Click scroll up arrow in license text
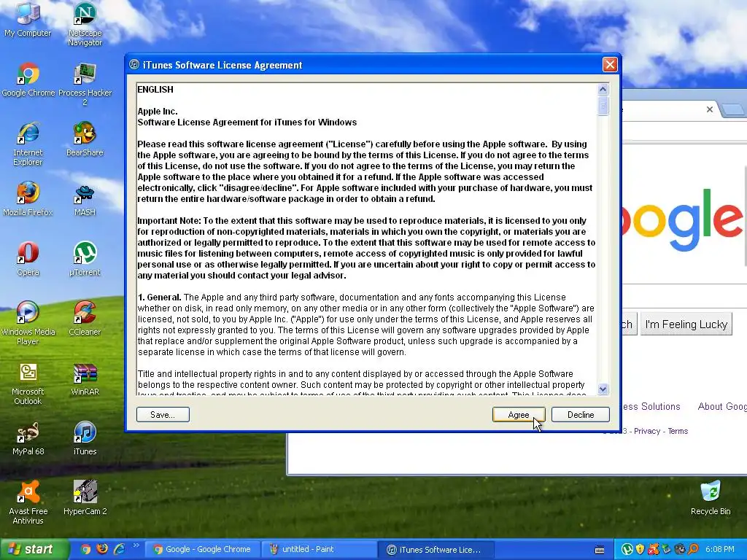Image resolution: width=747 pixels, height=560 pixels. tap(603, 89)
